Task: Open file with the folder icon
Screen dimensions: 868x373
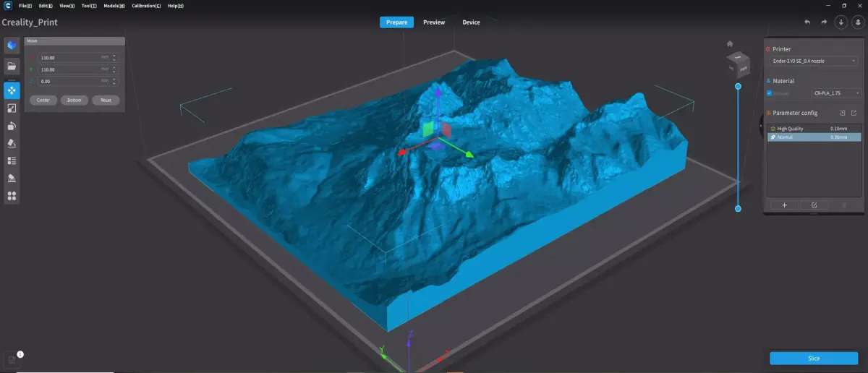Action: pos(12,67)
